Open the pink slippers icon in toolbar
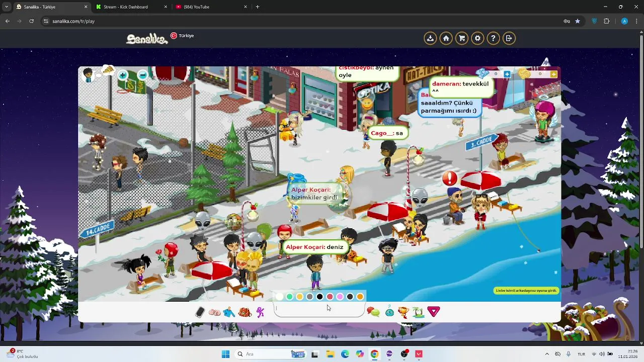This screenshot has width=644, height=362. [214, 312]
